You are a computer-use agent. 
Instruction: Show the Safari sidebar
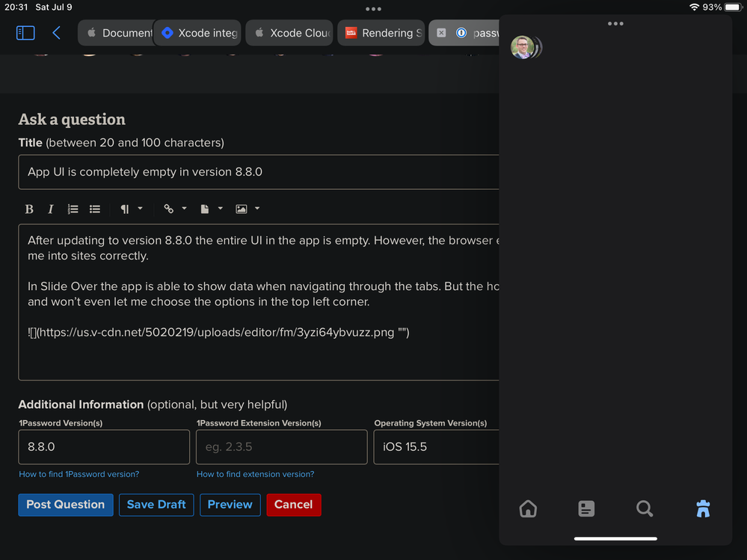click(x=25, y=33)
